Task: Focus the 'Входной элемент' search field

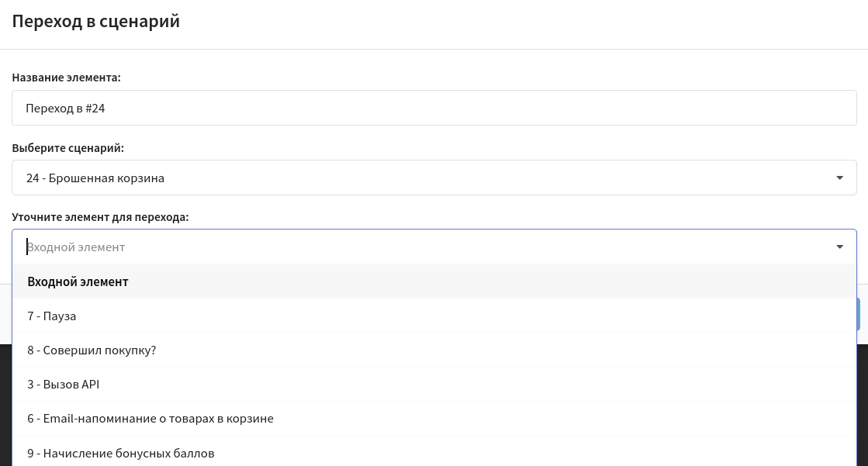Action: coord(419,247)
